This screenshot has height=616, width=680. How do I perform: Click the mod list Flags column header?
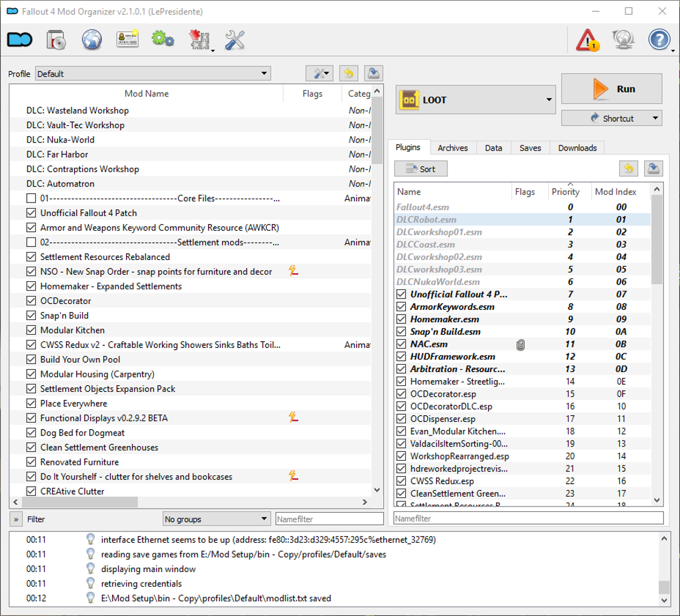(x=312, y=94)
